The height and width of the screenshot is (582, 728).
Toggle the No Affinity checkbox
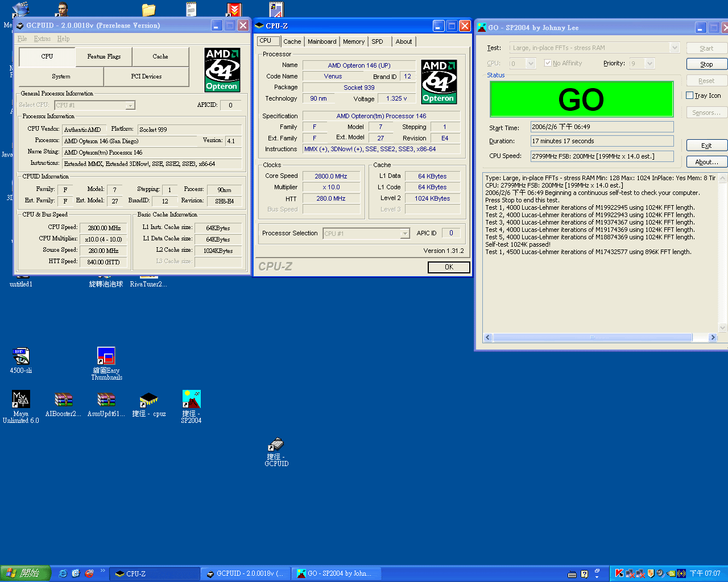coord(548,63)
